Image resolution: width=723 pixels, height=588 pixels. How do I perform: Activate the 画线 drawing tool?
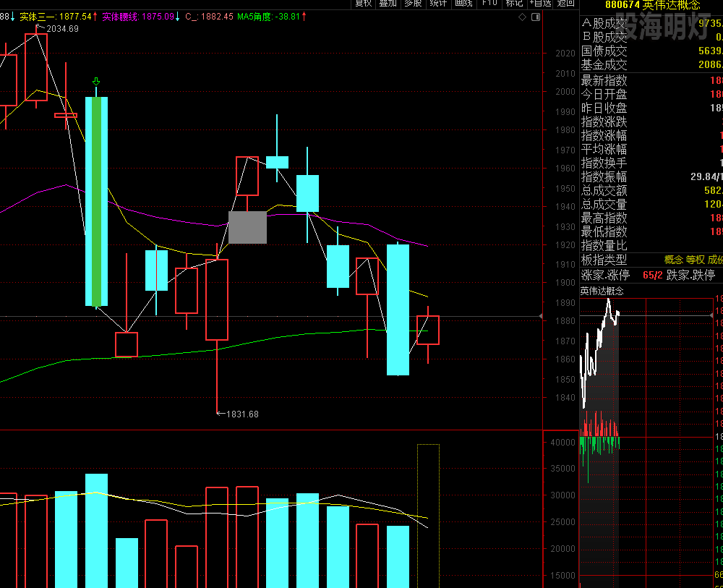point(463,4)
